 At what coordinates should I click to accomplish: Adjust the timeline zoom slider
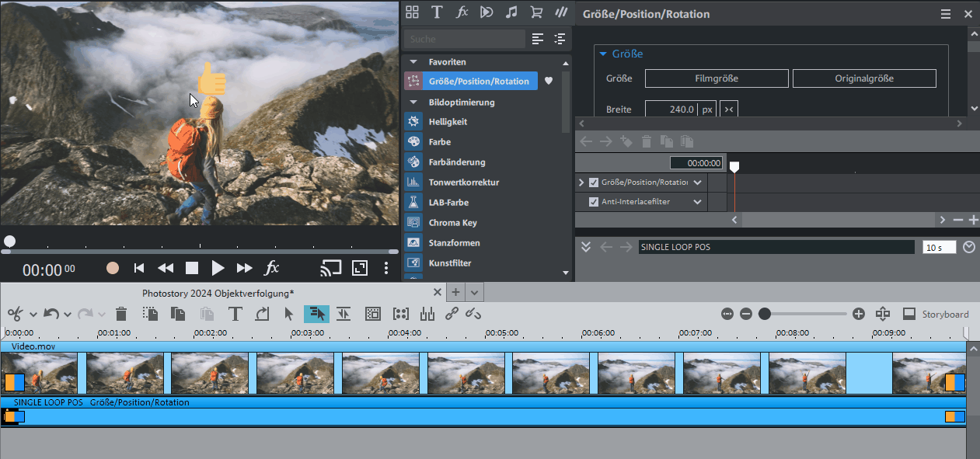click(x=765, y=314)
